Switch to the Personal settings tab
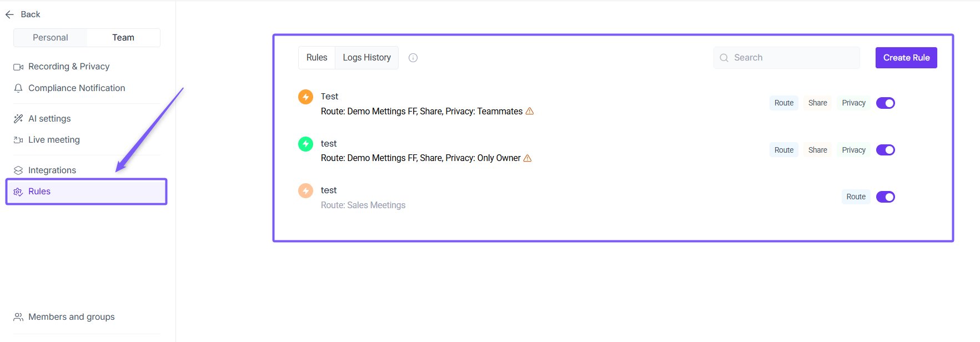Viewport: 980px width, 342px height. coord(51,38)
